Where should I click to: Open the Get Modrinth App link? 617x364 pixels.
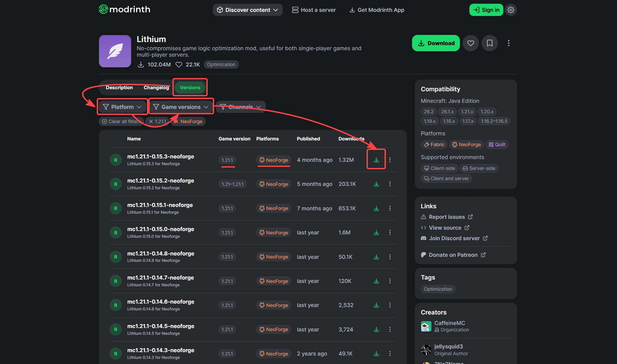point(377,10)
